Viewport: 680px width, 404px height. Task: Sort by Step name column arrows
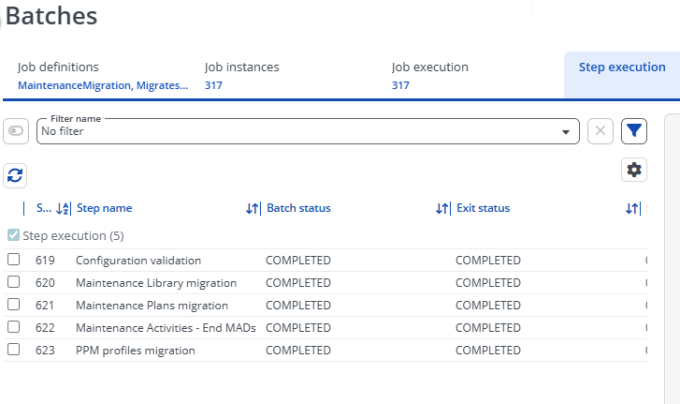pos(252,209)
